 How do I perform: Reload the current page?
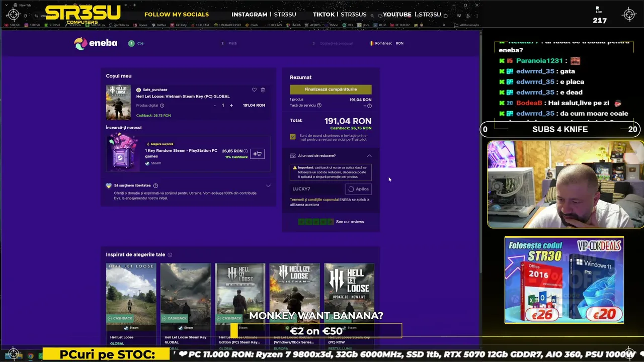[x=26, y=16]
